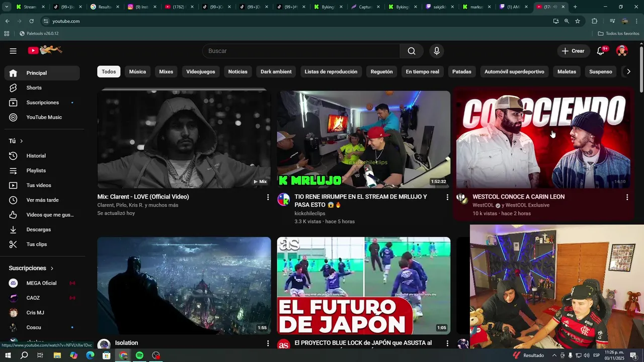Screen dimensions: 644x362
Task: Open the hamburger guide menu
Action: (13, 51)
